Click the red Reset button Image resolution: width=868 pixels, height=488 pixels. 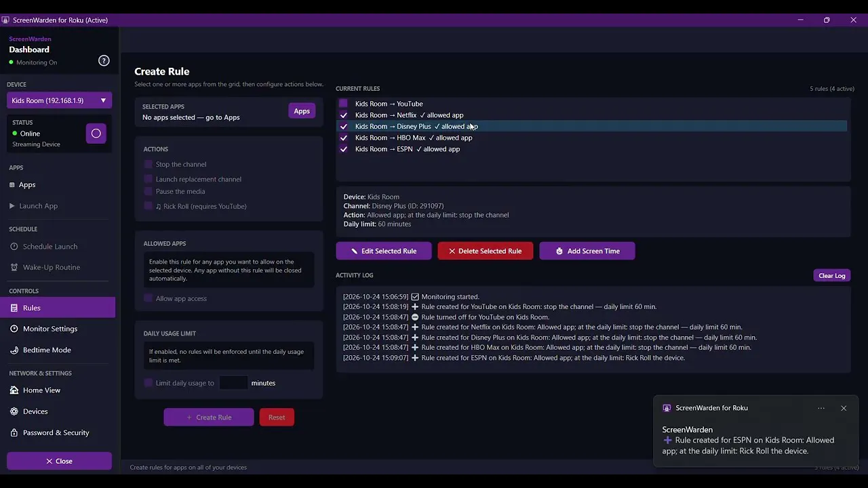(277, 418)
